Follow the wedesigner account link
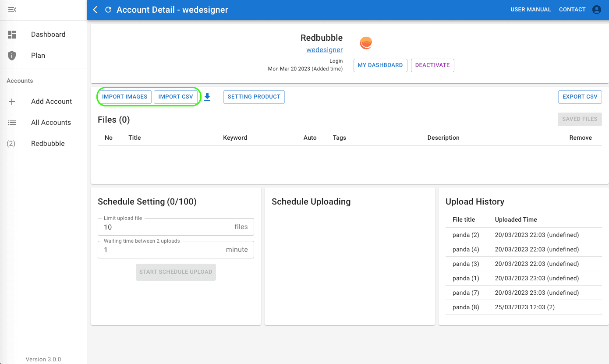The image size is (609, 364). (325, 50)
